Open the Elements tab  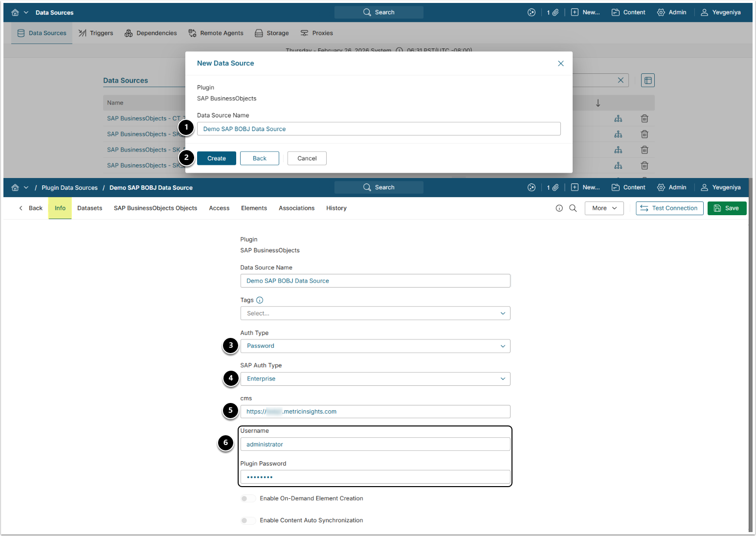point(254,208)
